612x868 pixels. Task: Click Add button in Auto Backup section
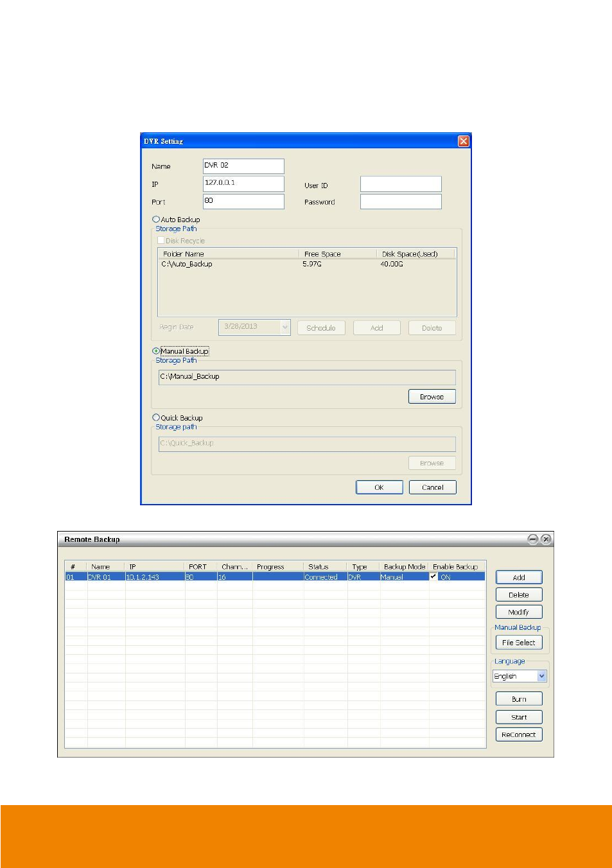pyautogui.click(x=377, y=328)
